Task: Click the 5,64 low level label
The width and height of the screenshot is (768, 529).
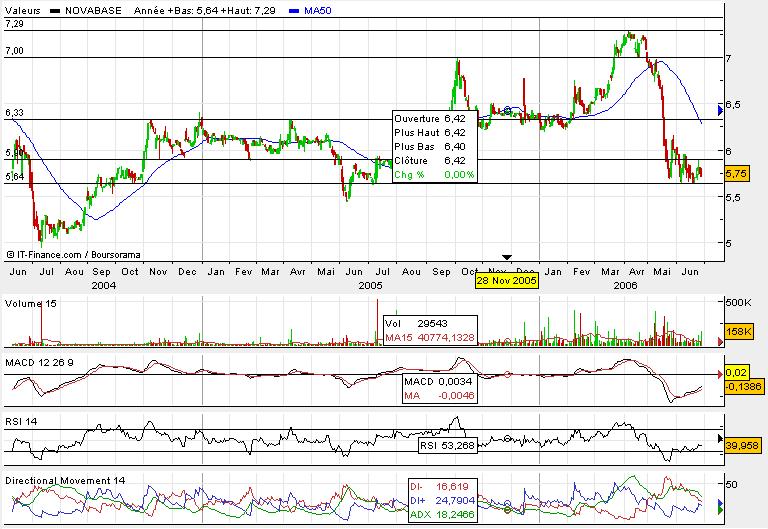Action: (14, 176)
